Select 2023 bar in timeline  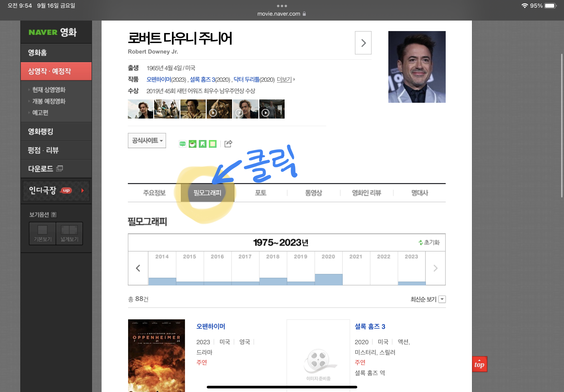(x=412, y=283)
